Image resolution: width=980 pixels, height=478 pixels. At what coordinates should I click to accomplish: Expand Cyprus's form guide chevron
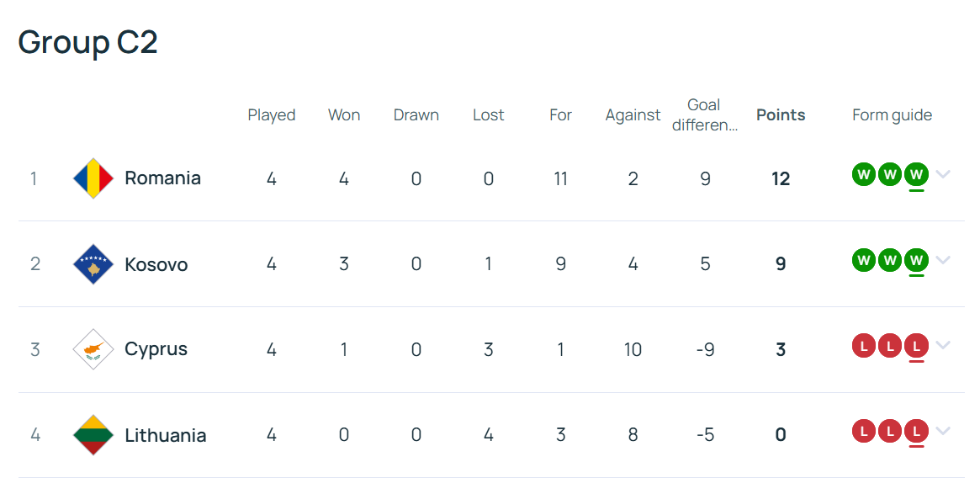pyautogui.click(x=943, y=345)
